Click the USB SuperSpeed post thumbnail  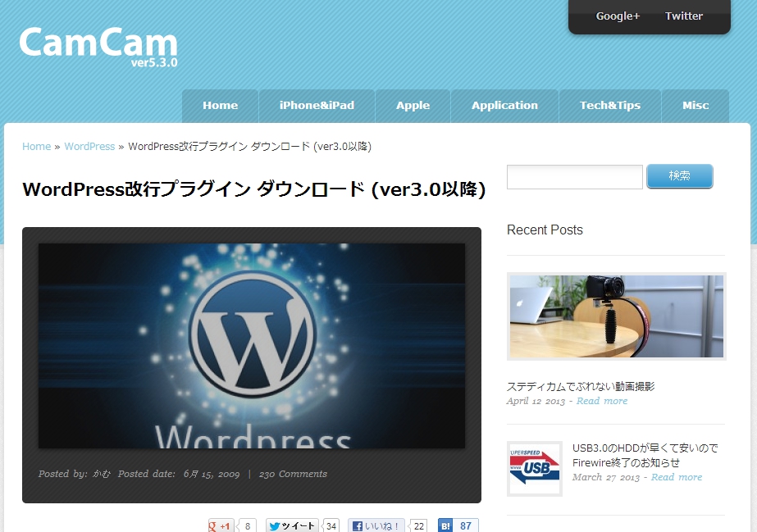tap(535, 469)
